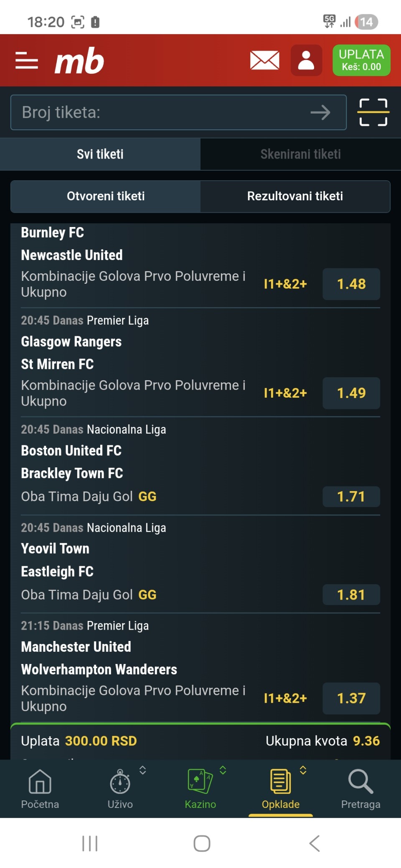Open the hamburger menu
This screenshot has height=868, width=401.
[x=27, y=61]
